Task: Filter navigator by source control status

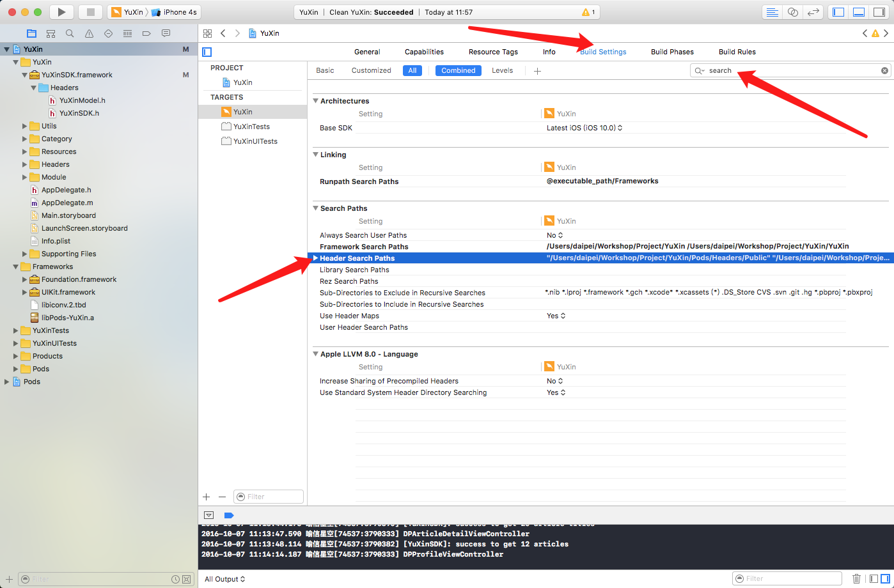Action: pyautogui.click(x=186, y=579)
